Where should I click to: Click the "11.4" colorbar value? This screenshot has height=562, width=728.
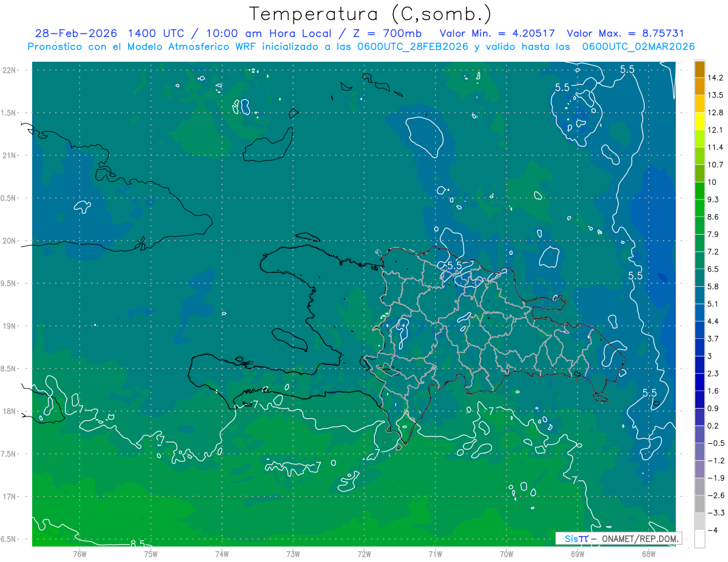[716, 147]
